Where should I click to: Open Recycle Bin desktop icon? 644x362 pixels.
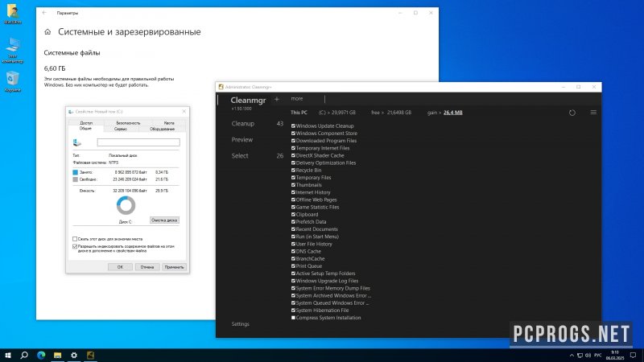(x=13, y=82)
